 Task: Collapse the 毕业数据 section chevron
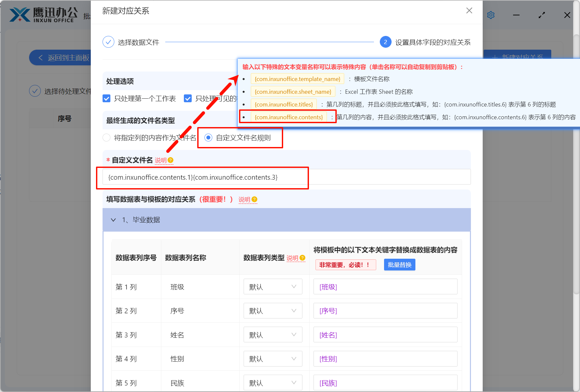coord(113,220)
